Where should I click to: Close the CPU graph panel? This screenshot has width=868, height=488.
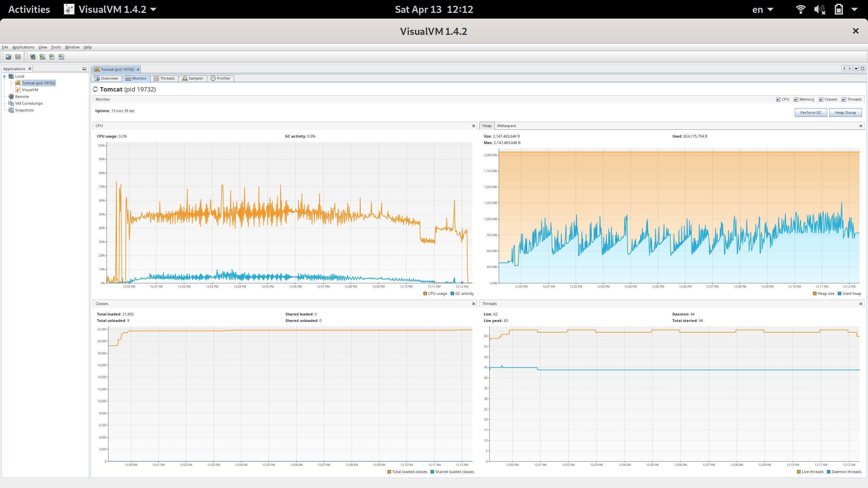pos(474,126)
